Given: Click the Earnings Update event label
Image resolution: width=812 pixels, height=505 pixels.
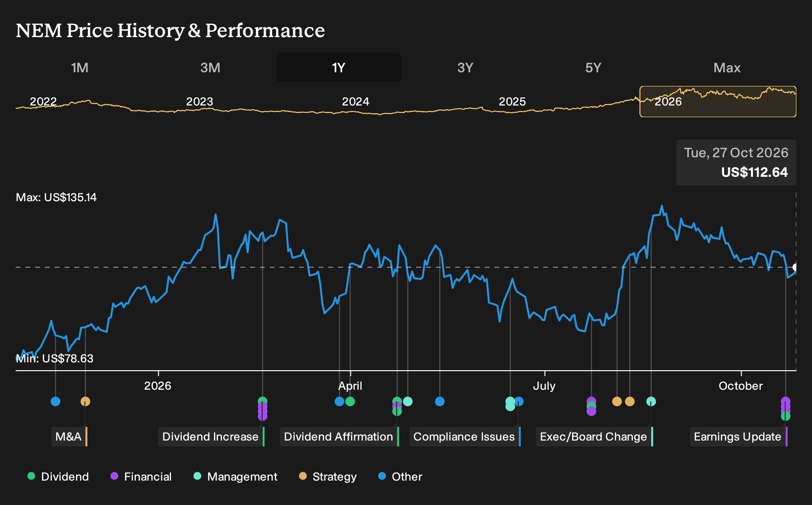Looking at the screenshot, I should click(739, 437).
